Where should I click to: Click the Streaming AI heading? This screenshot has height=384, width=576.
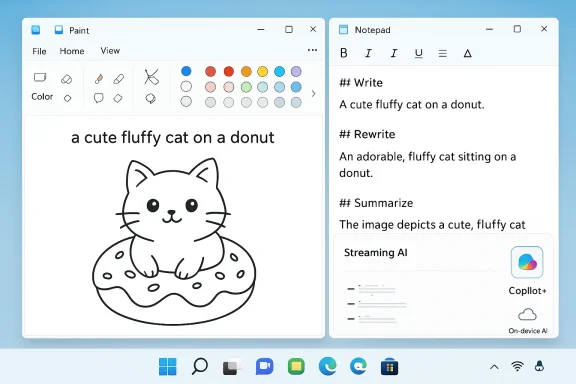pyautogui.click(x=375, y=252)
